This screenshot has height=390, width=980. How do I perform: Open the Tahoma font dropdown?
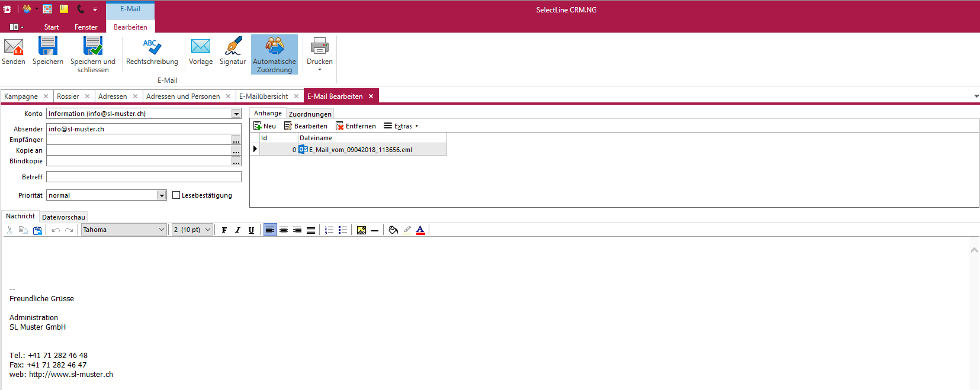click(x=161, y=230)
